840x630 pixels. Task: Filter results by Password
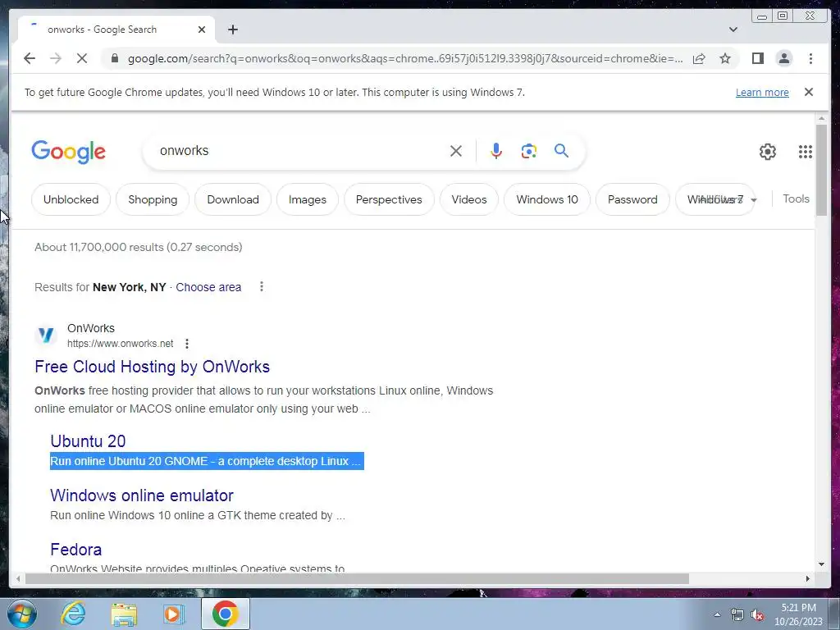click(632, 199)
